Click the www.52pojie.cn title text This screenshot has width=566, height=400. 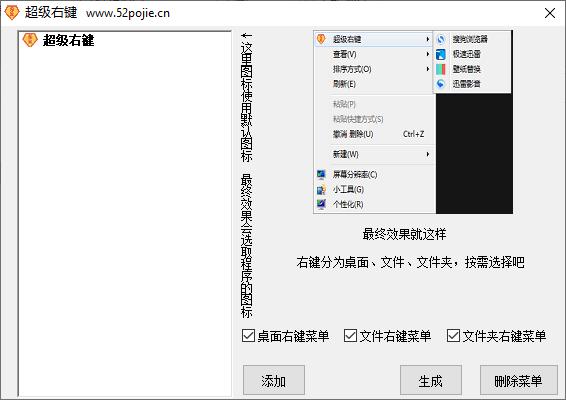click(x=128, y=13)
